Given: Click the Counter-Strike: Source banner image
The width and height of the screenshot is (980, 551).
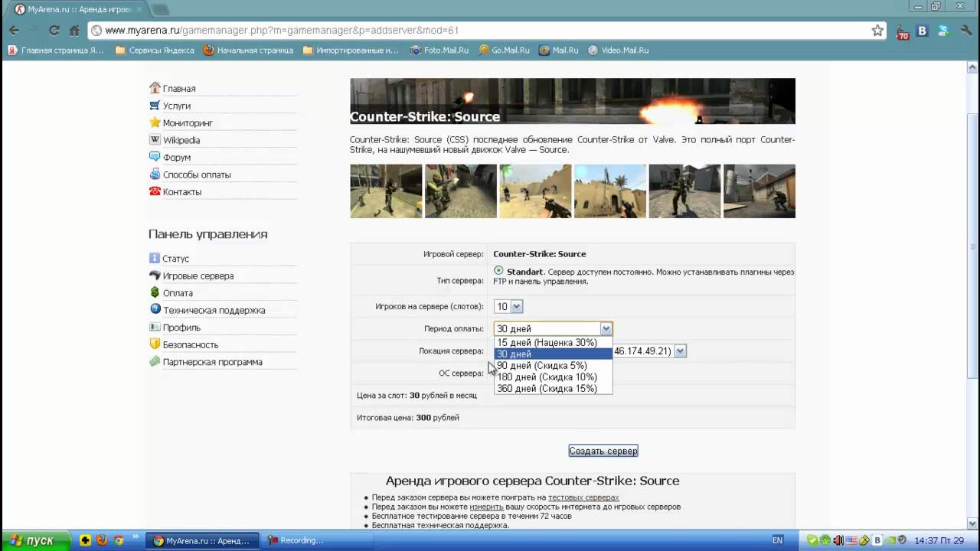Looking at the screenshot, I should click(x=573, y=101).
